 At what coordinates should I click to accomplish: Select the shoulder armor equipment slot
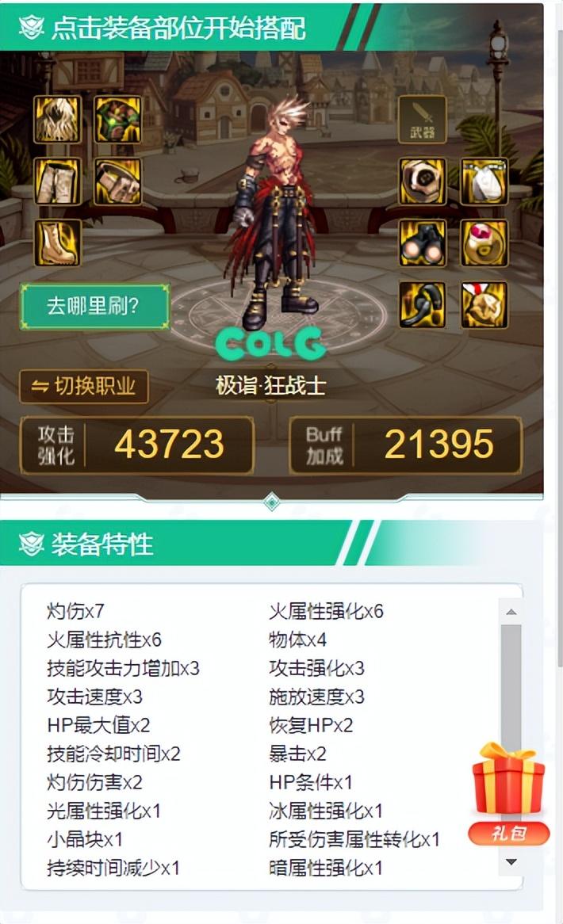point(57,120)
